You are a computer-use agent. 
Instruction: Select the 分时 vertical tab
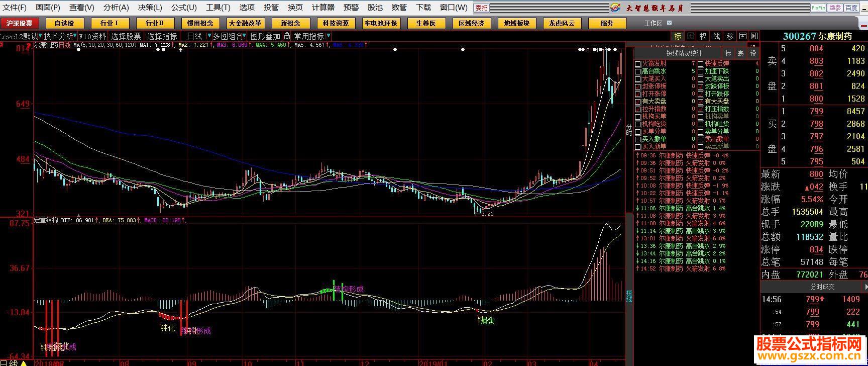tap(629, 129)
